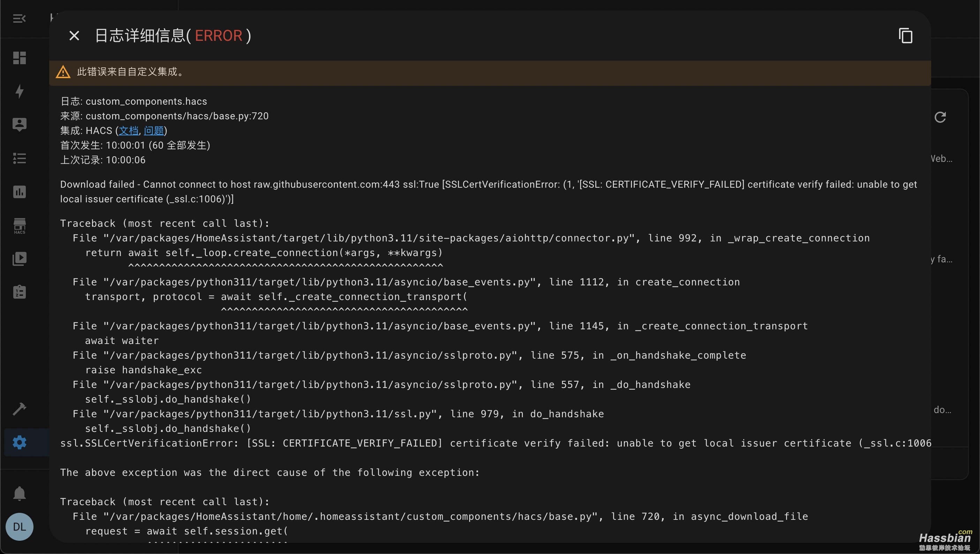Click the '日志: custom_components.hacs' line
This screenshot has width=980, height=554.
coord(134,101)
